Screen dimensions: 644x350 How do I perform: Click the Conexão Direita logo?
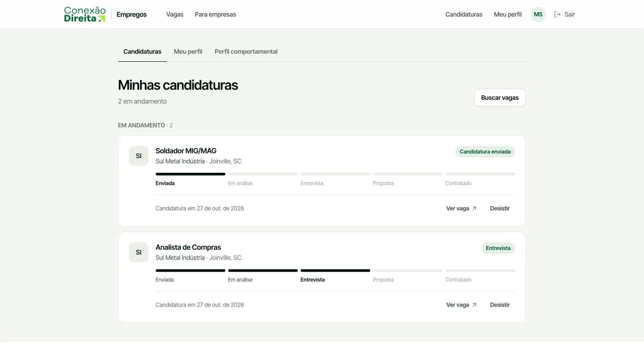point(85,14)
